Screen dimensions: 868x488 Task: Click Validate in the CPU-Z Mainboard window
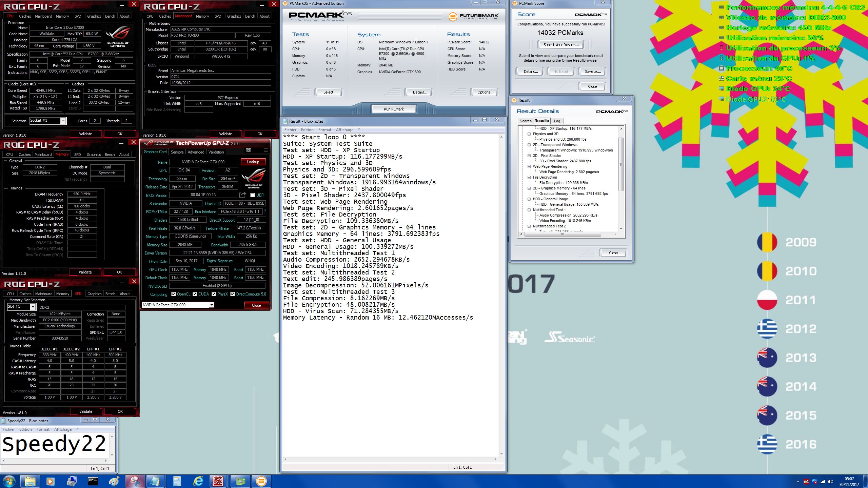225,134
